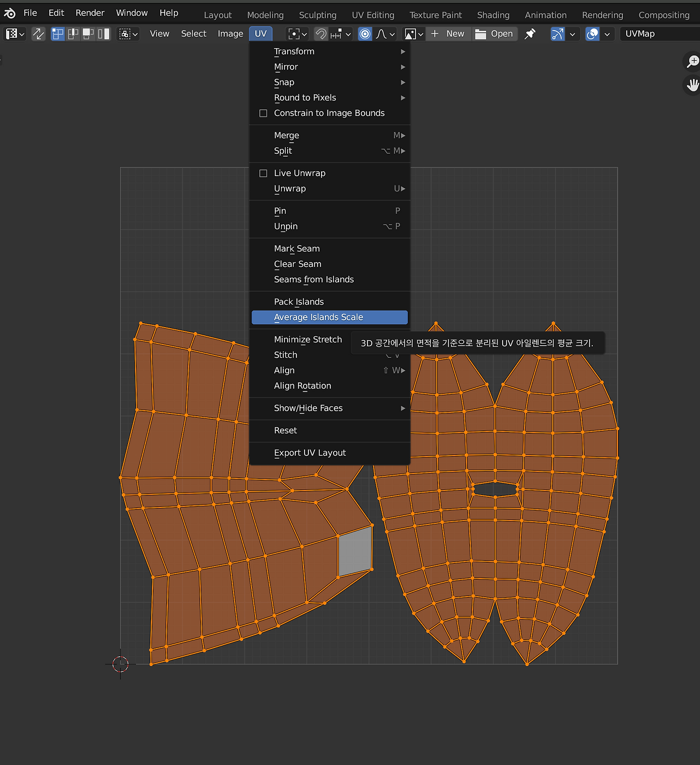This screenshot has width=700, height=765.
Task: Toggle the overlays icon
Action: pos(592,34)
